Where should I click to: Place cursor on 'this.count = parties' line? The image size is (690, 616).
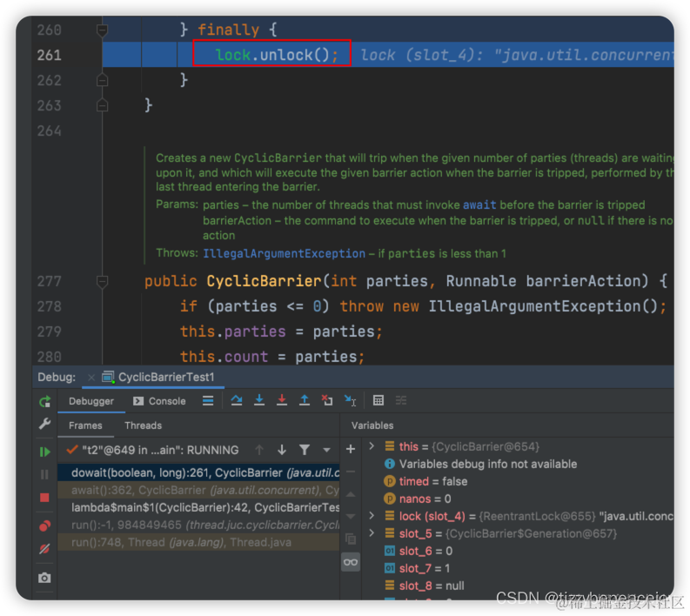[x=272, y=357]
